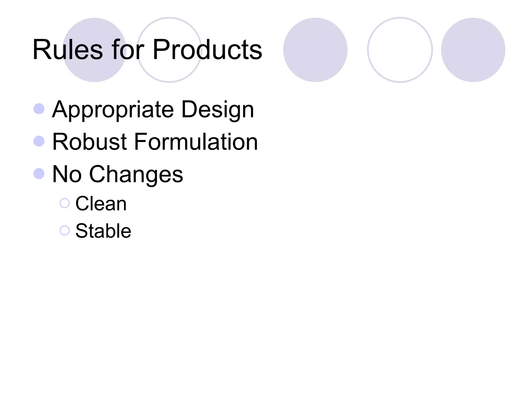
Task: Click the rightmost filled lavender circle
Action: 473,50
